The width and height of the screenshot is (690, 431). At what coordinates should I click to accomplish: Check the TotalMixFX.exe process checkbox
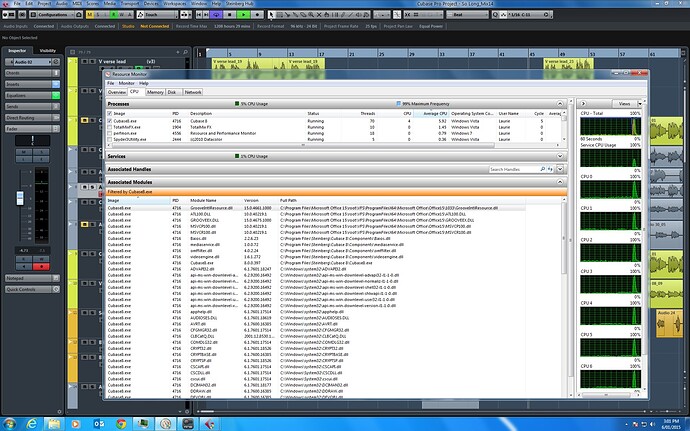coord(110,127)
